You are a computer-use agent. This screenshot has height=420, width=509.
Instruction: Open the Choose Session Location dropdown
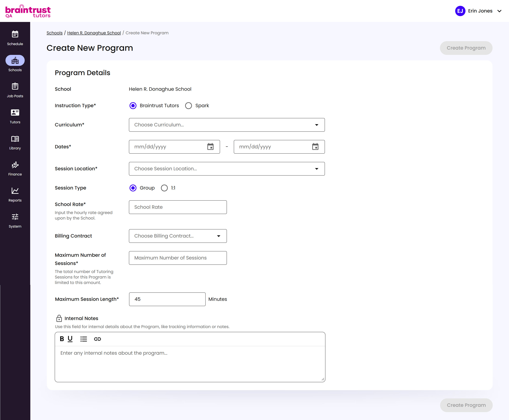[227, 169]
